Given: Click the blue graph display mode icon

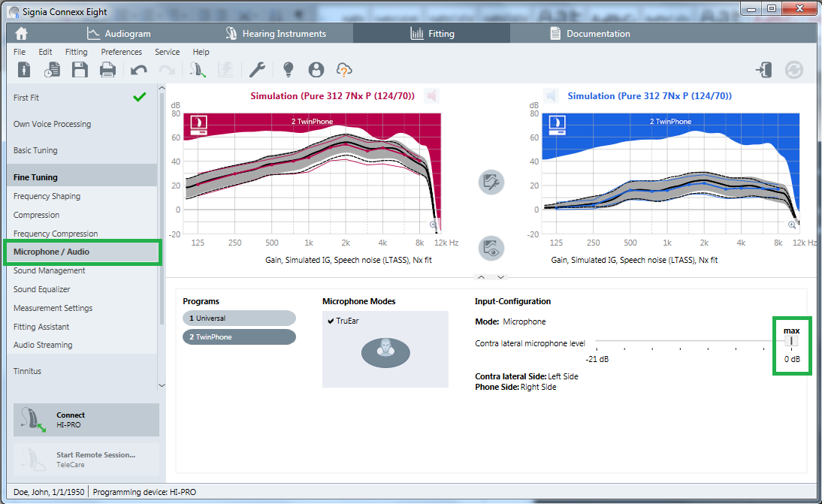Looking at the screenshot, I should 557,125.
